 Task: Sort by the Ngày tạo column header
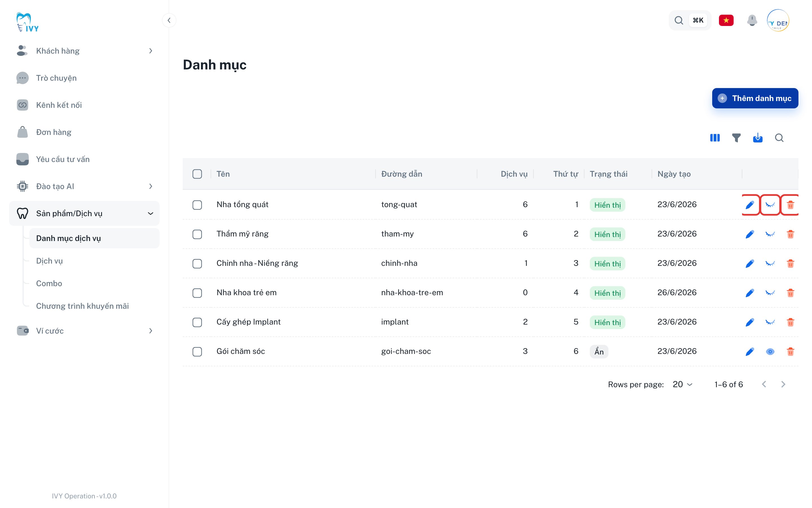tap(674, 174)
